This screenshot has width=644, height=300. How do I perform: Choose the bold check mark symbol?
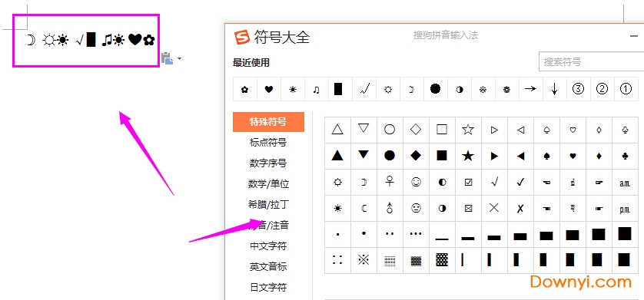click(520, 182)
